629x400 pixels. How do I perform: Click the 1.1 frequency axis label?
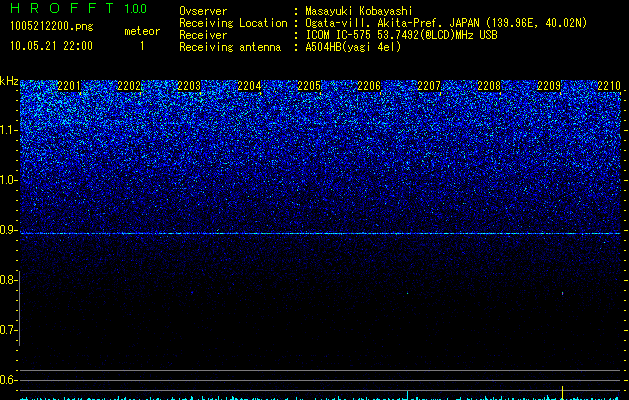click(8, 130)
